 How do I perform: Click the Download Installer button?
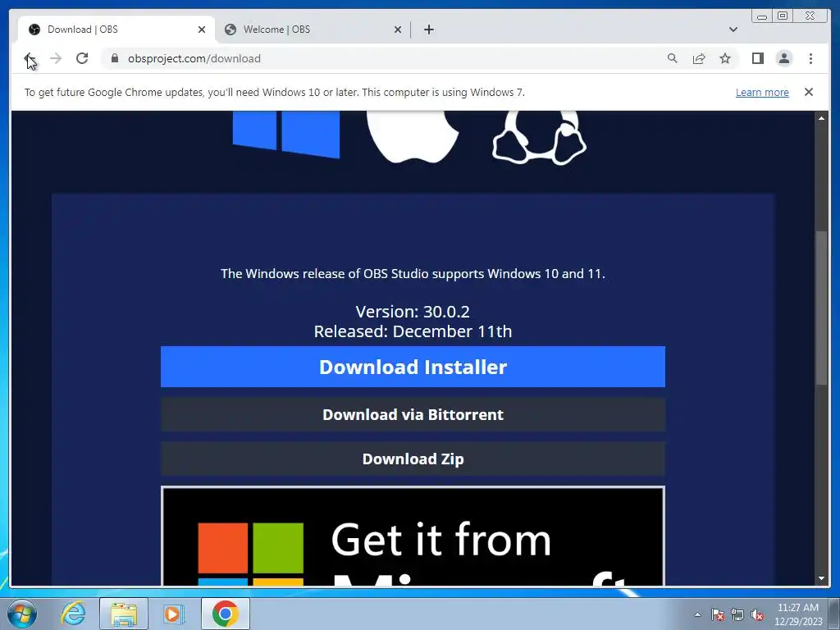(413, 367)
